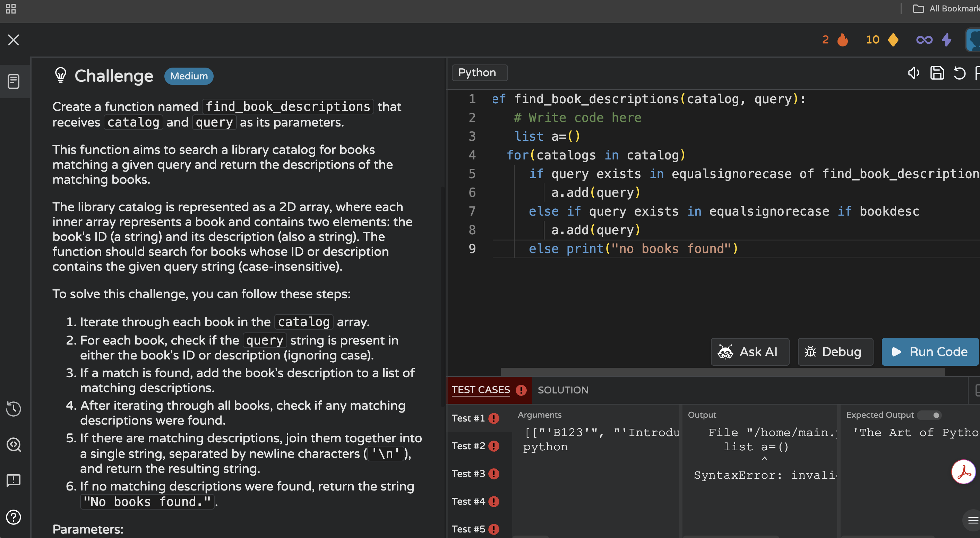Open the browser apps grid icon
This screenshot has height=538, width=980.
[x=11, y=8]
